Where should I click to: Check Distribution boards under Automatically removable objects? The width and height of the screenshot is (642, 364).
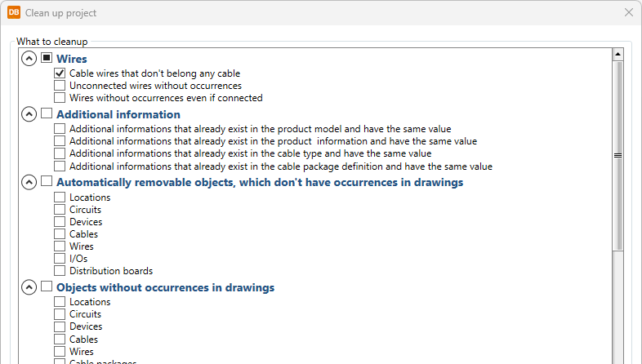[60, 271]
